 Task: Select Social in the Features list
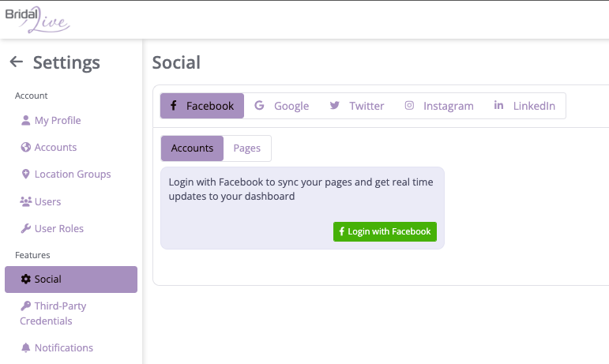(71, 280)
